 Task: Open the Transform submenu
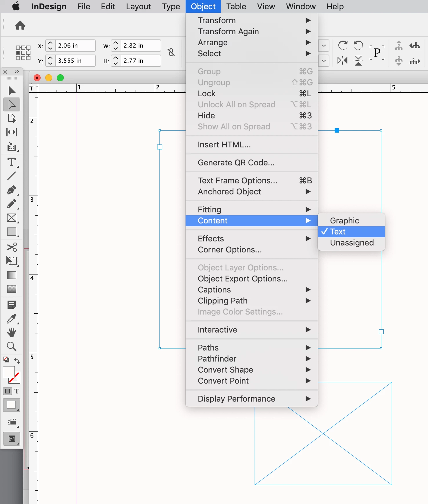pos(252,20)
